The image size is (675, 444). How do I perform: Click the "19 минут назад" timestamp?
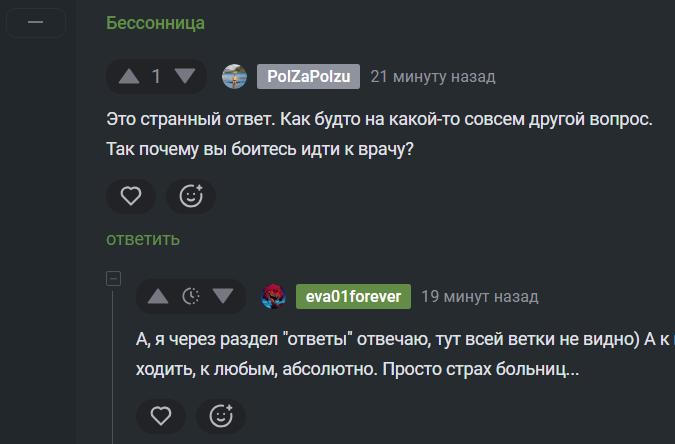pyautogui.click(x=480, y=296)
